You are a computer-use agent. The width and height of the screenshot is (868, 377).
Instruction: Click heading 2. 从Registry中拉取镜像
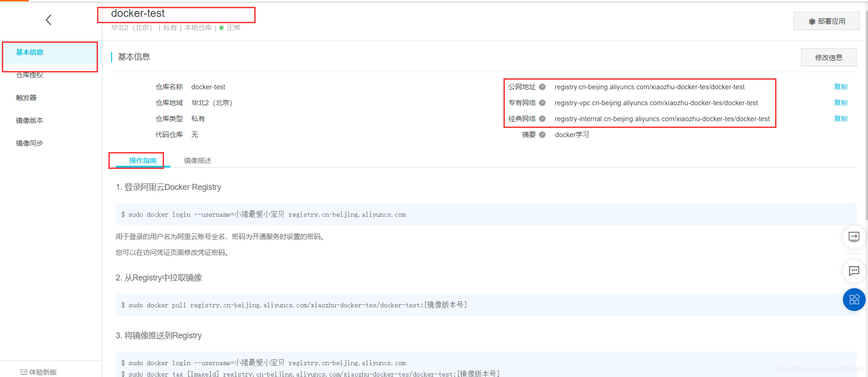coord(159,278)
